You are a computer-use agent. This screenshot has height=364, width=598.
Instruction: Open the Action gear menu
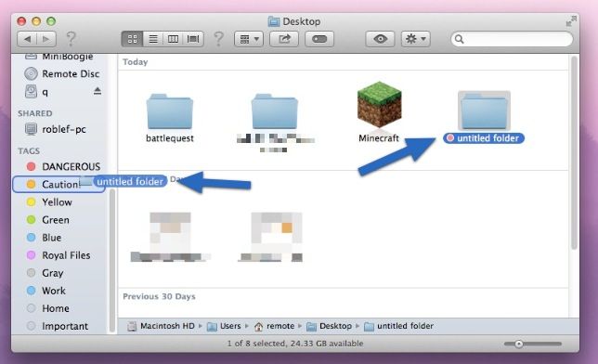(x=416, y=39)
